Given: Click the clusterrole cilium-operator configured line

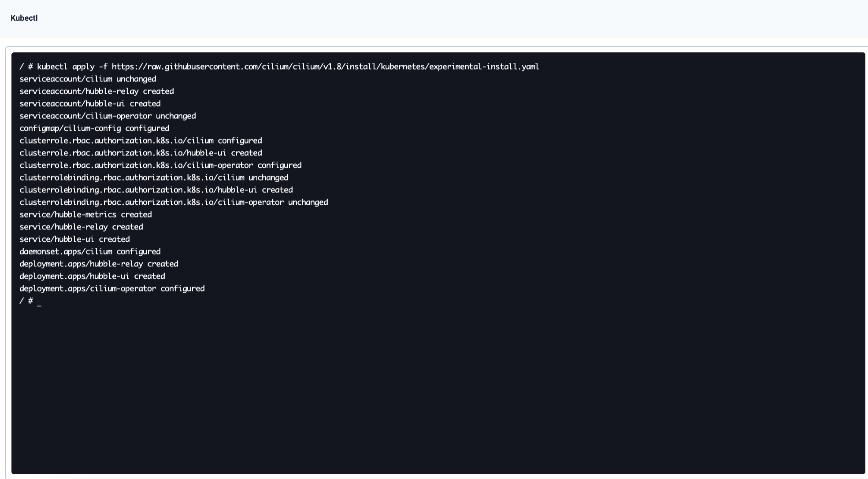Looking at the screenshot, I should click(x=160, y=165).
